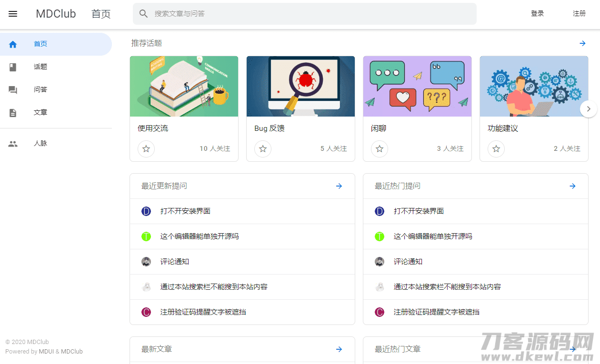600x364 pixels.
Task: Open all articles via 最新文章 arrow icon
Action: coord(339,349)
